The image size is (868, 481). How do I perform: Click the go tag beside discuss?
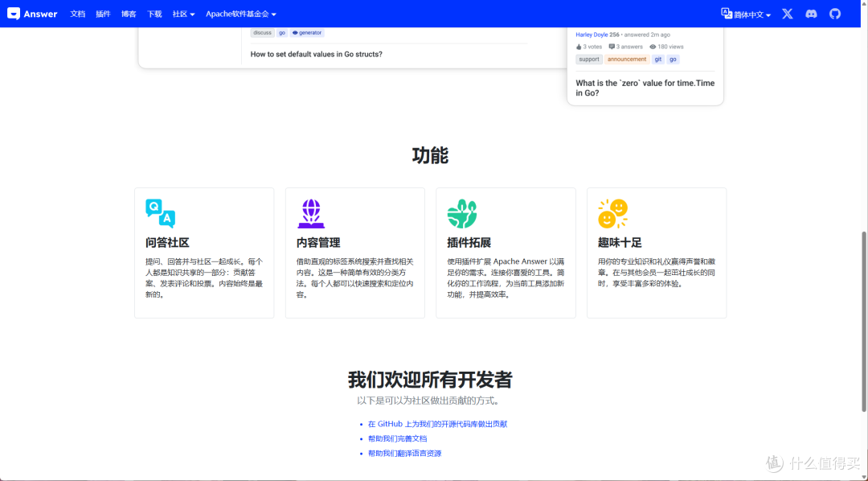click(282, 33)
